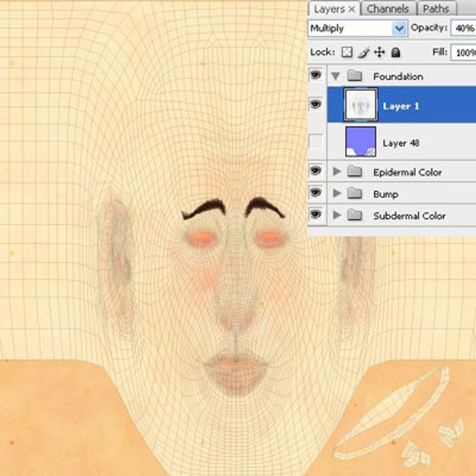Select the Epidermal Color group name
The width and height of the screenshot is (476, 476).
point(407,172)
